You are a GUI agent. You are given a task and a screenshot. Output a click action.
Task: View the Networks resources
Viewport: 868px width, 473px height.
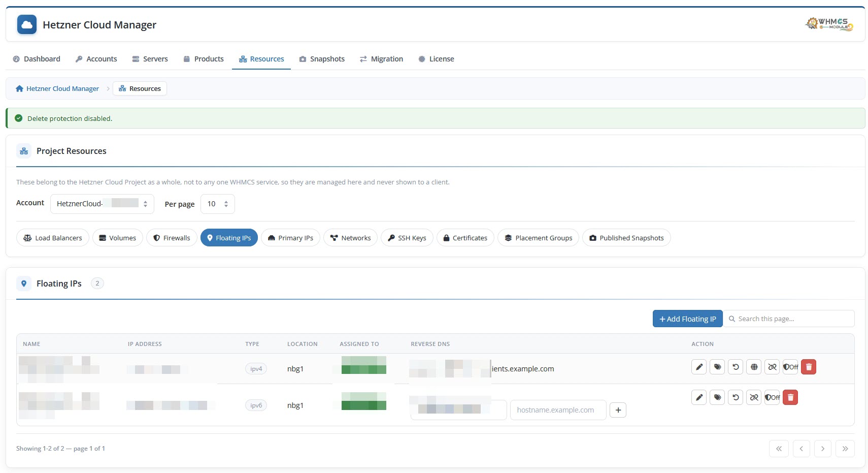tap(350, 238)
